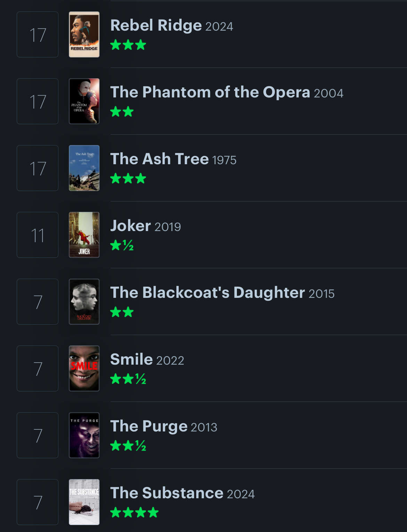Viewport: 407px width, 532px height.
Task: Go to The Phantom of the Opera title
Action: coord(210,92)
